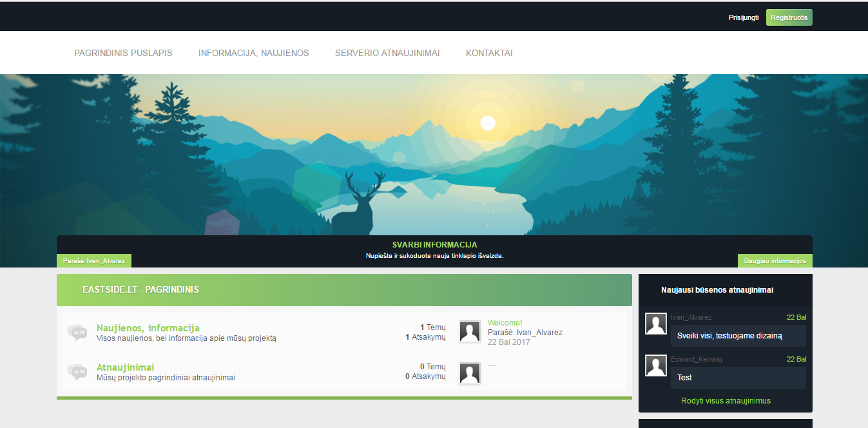Click 'Mūsų projekto pagrindiniai atnaujinimai' description text

point(166,378)
